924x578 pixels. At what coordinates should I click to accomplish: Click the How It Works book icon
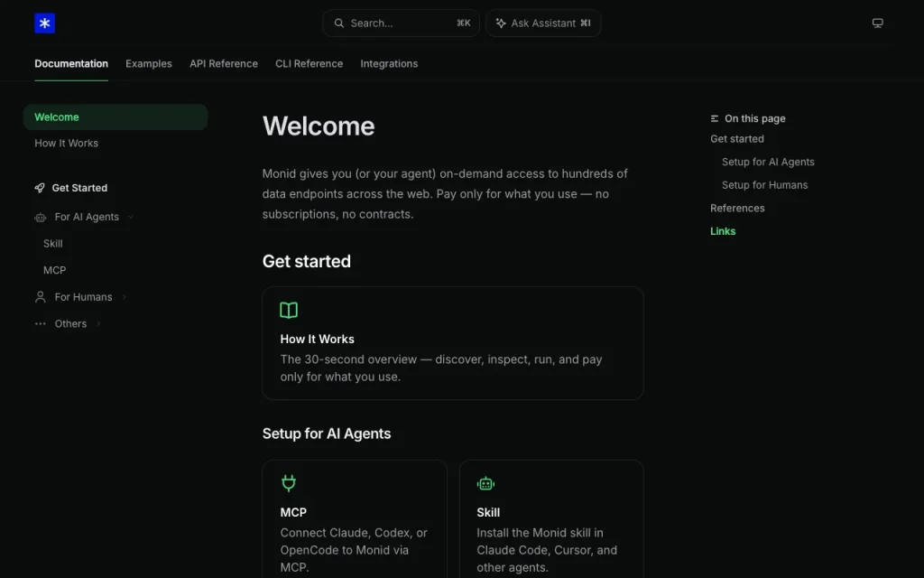(289, 311)
